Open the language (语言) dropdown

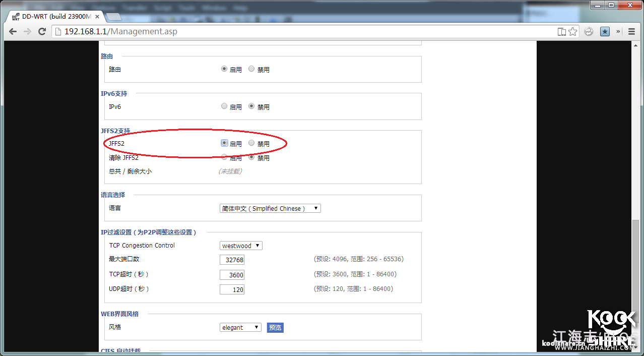coord(270,208)
